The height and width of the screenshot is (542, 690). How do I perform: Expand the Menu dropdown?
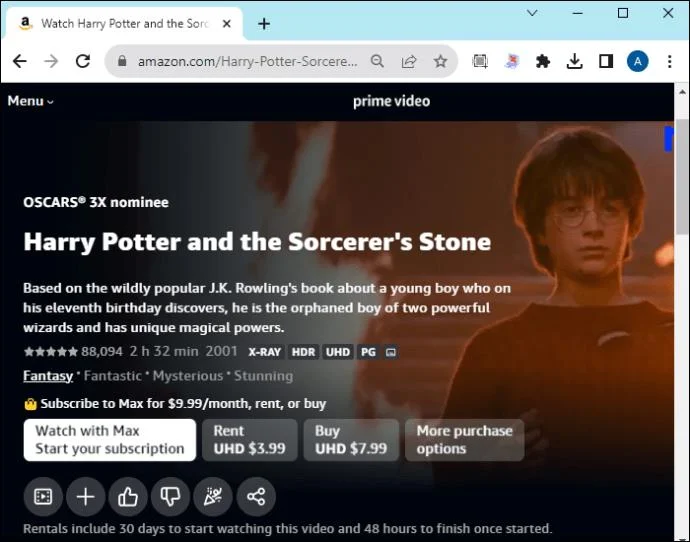(x=30, y=101)
